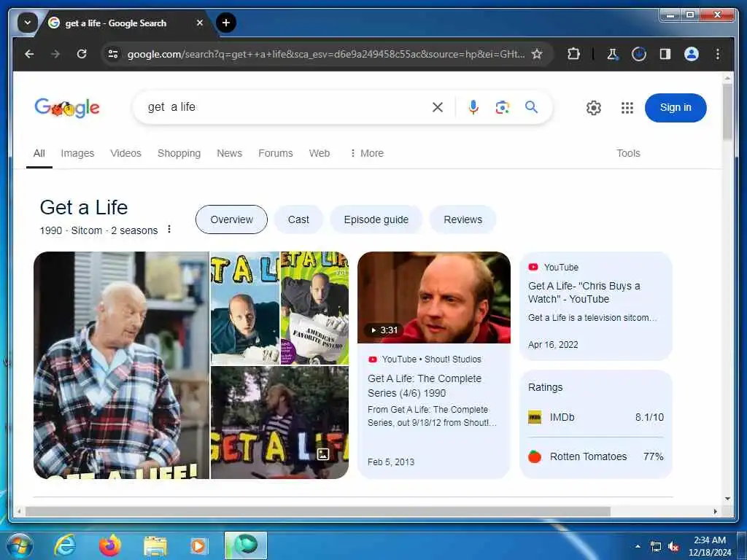The height and width of the screenshot is (560, 747).
Task: Select the Cast chip
Action: coord(298,219)
